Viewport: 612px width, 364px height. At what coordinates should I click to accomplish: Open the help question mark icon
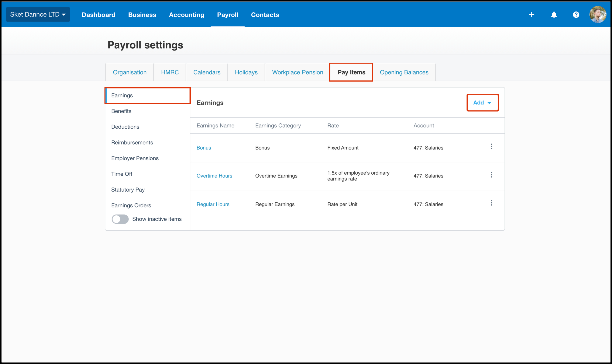(x=576, y=15)
